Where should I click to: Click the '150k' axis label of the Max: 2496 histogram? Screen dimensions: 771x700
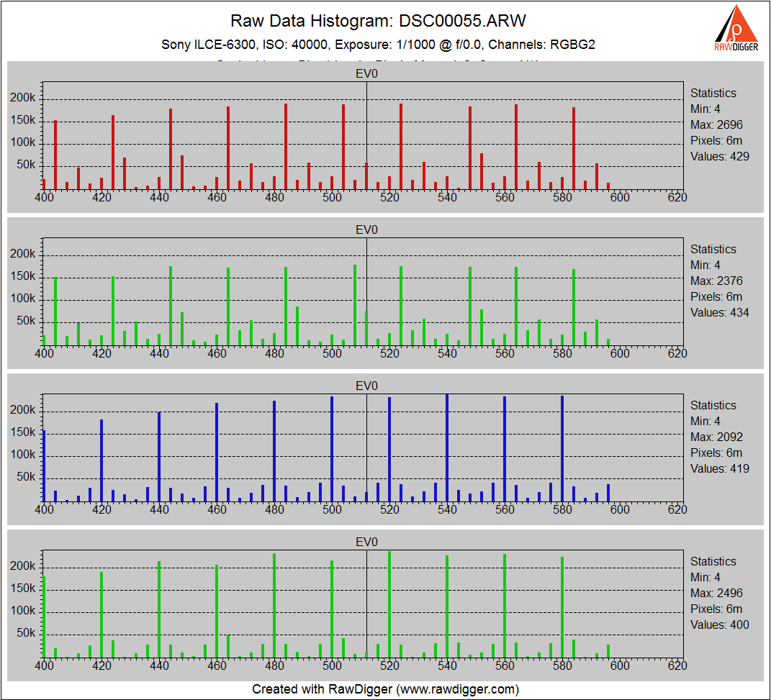(x=22, y=588)
